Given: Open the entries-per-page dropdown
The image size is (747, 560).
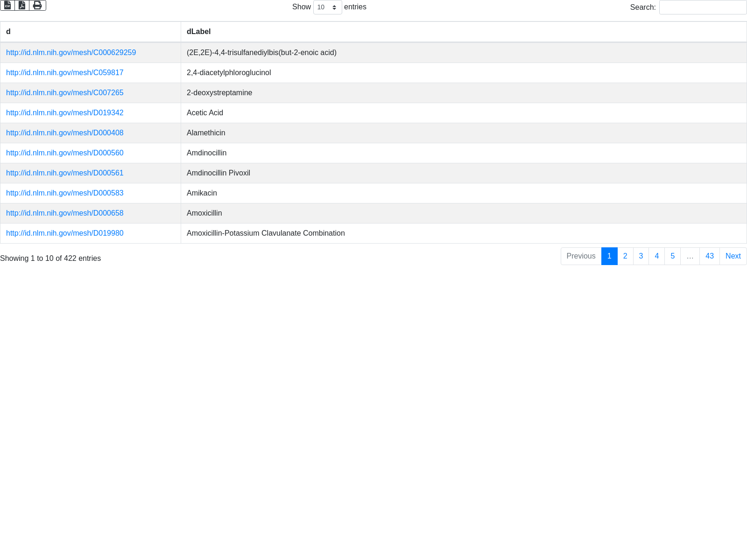Looking at the screenshot, I should (x=327, y=7).
